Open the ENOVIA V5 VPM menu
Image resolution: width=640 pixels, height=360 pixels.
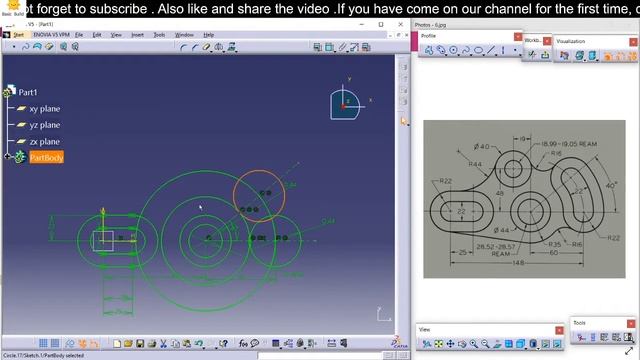point(51,35)
